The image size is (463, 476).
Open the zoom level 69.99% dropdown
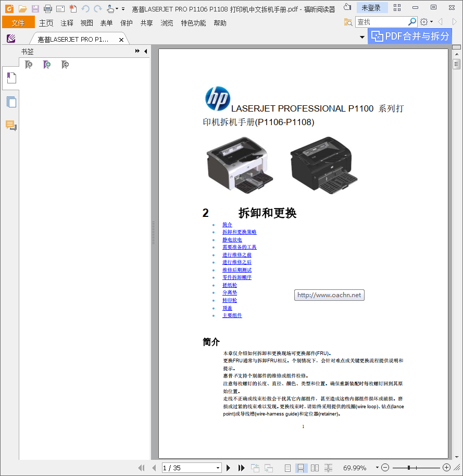pyautogui.click(x=377, y=468)
